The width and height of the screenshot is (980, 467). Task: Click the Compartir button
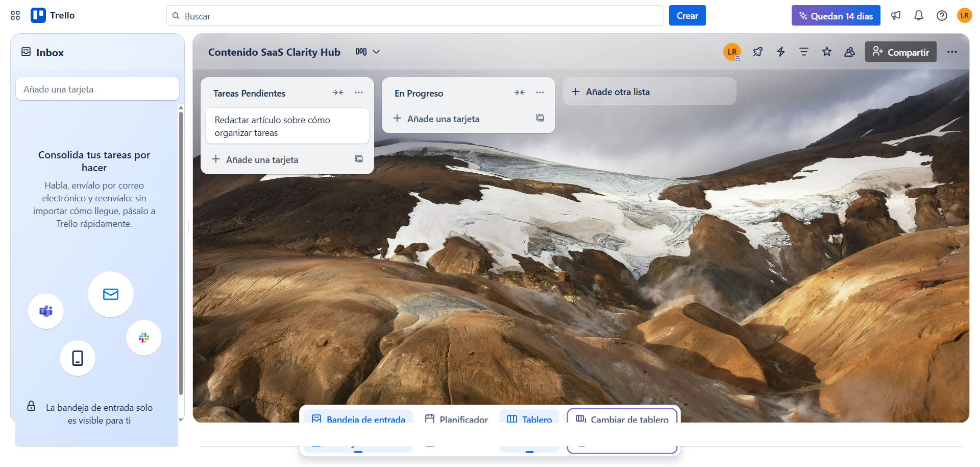pyautogui.click(x=900, y=52)
